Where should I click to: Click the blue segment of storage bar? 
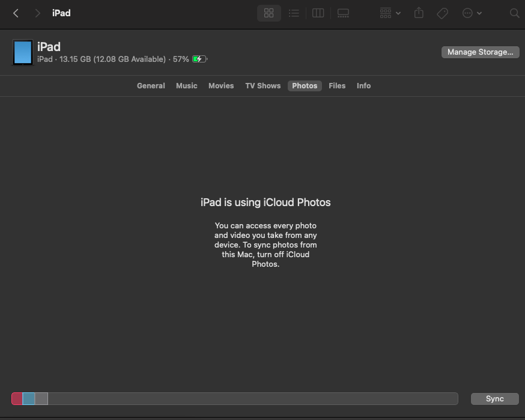click(29, 398)
